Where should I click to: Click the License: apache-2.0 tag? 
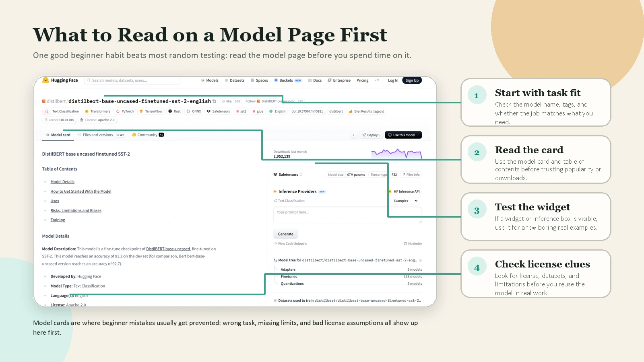[97, 120]
